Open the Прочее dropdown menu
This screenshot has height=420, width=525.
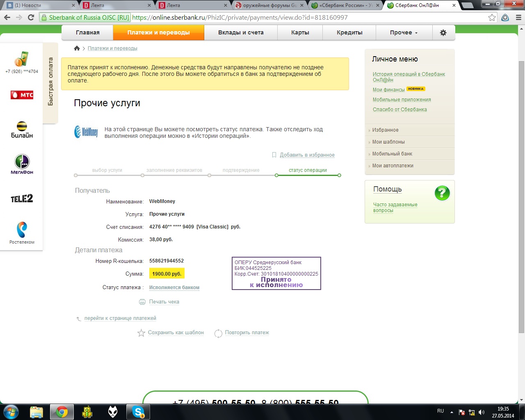click(404, 32)
